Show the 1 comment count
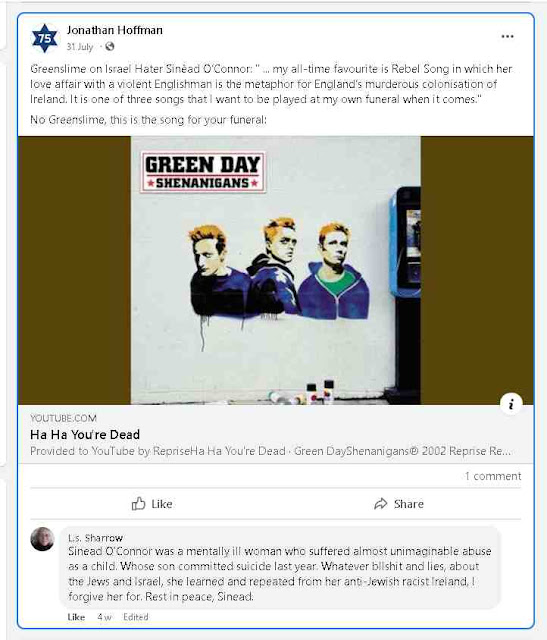 493,476
